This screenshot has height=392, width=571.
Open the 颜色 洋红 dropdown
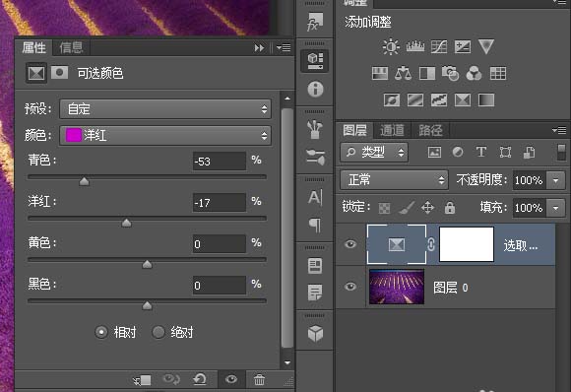pos(165,136)
